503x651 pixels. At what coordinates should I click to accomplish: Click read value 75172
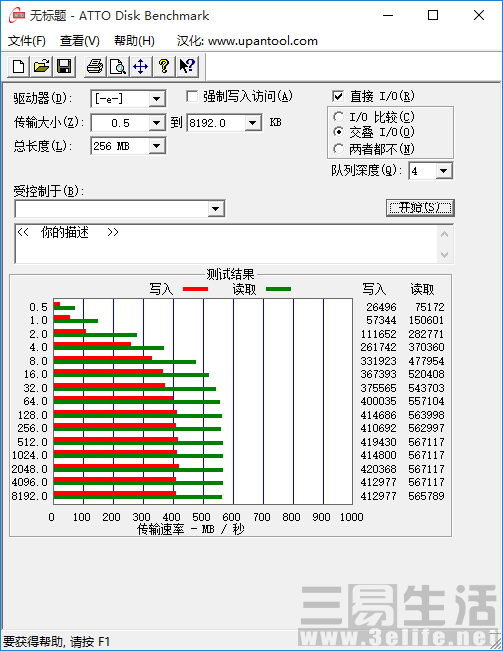pos(430,307)
